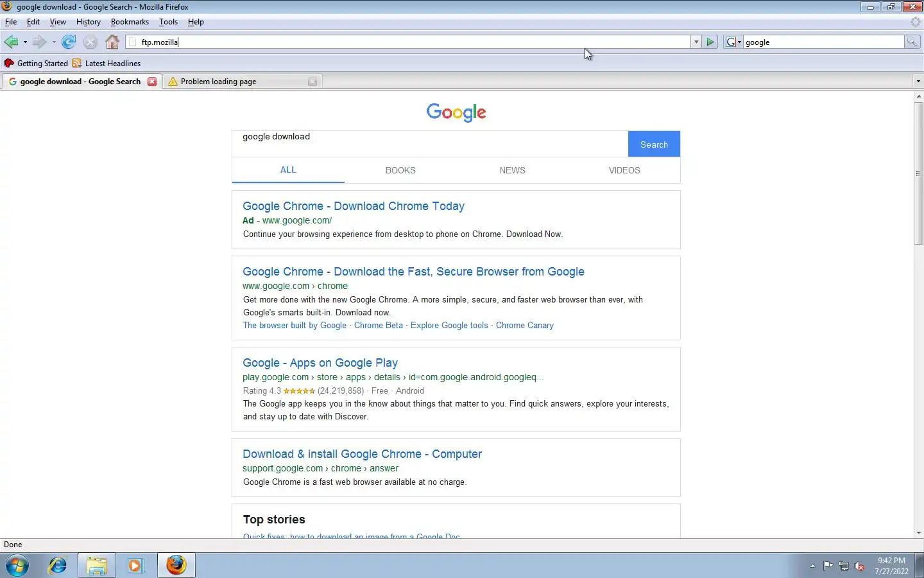The width and height of the screenshot is (924, 578).
Task: Open the list all tabs dropdown
Action: pos(918,82)
